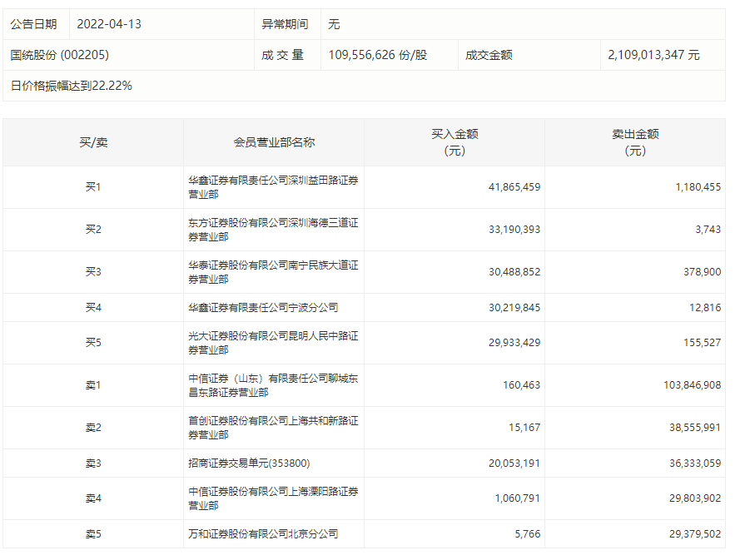735x560 pixels.
Task: Select the 买1 row label
Action: coord(92,186)
